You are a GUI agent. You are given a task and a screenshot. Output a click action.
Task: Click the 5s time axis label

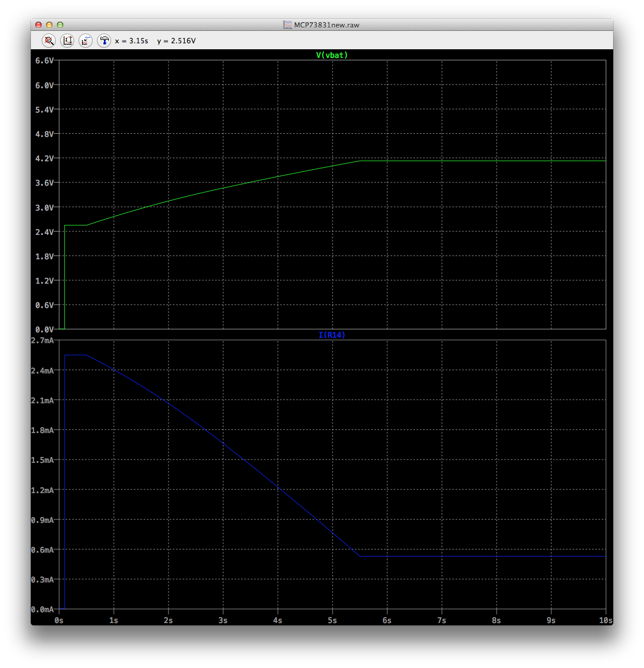[332, 620]
